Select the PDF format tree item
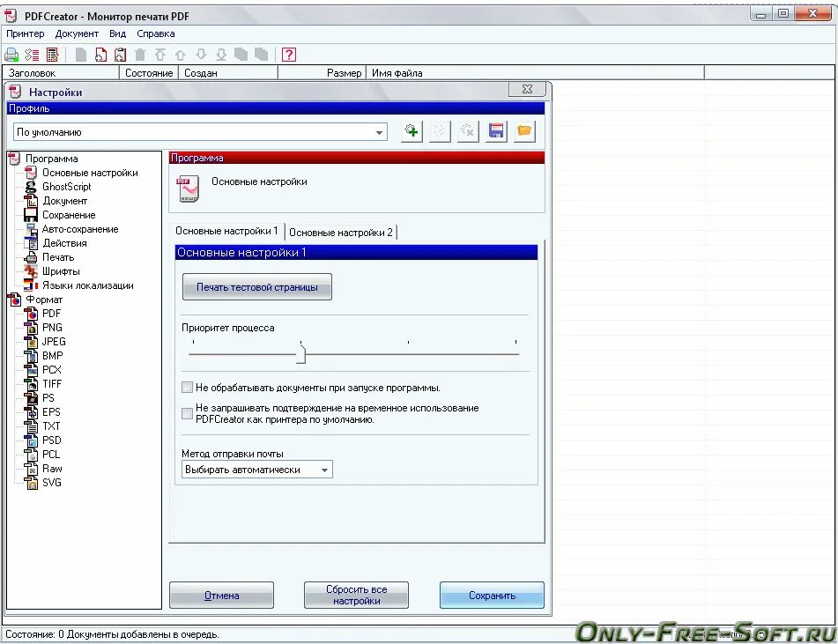Image resolution: width=838 pixels, height=644 pixels. (x=52, y=314)
